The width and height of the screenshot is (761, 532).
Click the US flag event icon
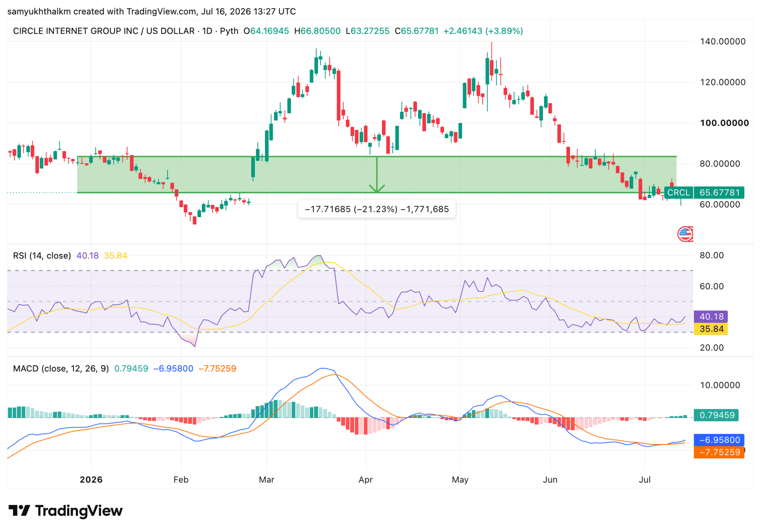point(685,234)
